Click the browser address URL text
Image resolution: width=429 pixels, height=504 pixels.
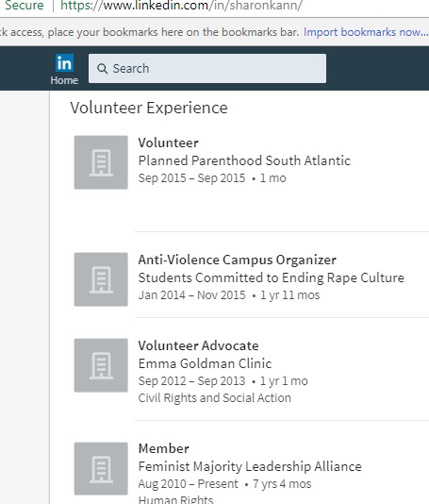tap(181, 6)
